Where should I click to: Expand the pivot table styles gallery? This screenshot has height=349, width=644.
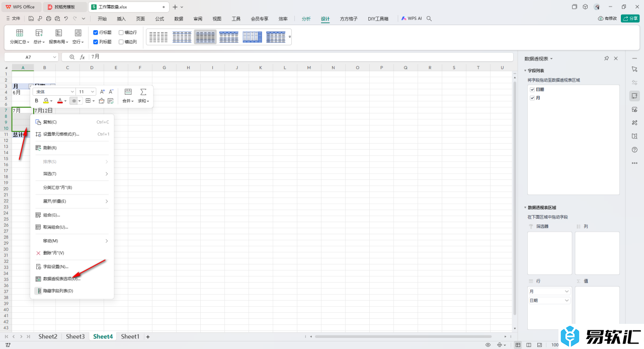(290, 37)
